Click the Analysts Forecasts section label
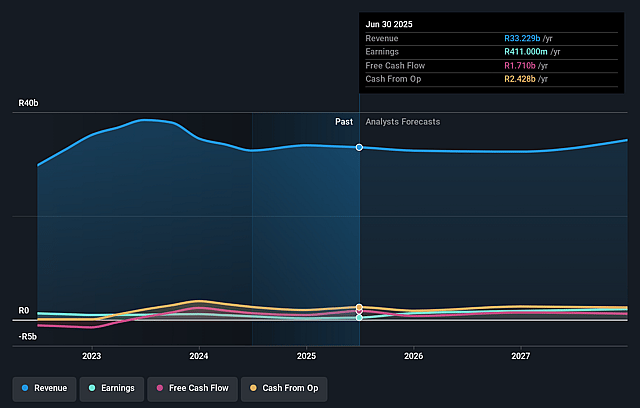 point(402,122)
